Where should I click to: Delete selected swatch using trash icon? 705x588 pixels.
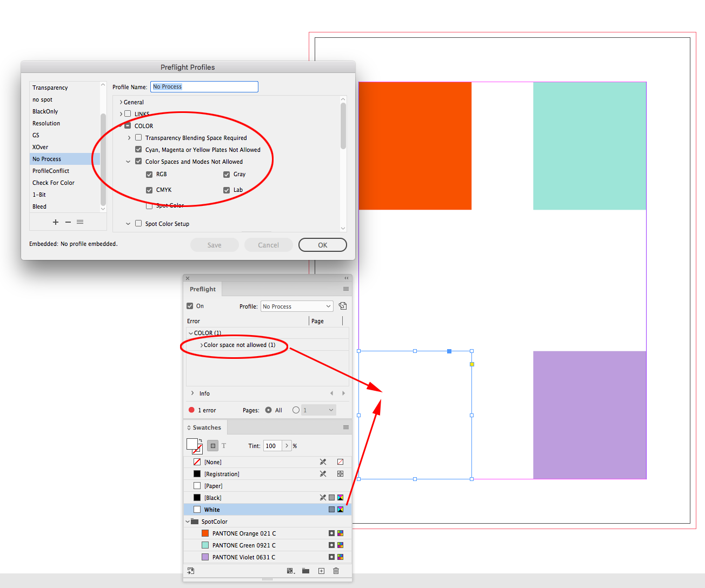coord(336,571)
